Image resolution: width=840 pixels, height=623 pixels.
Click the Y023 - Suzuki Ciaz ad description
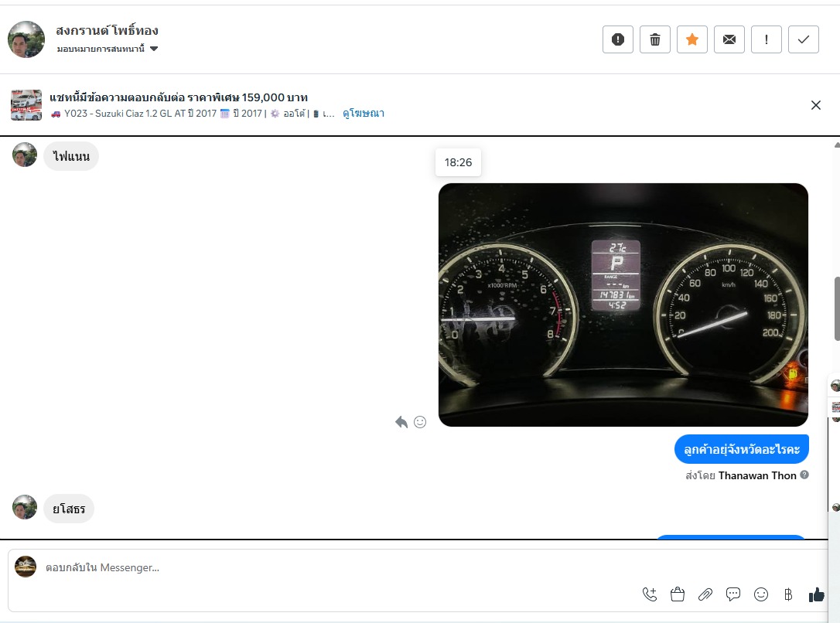coord(193,114)
